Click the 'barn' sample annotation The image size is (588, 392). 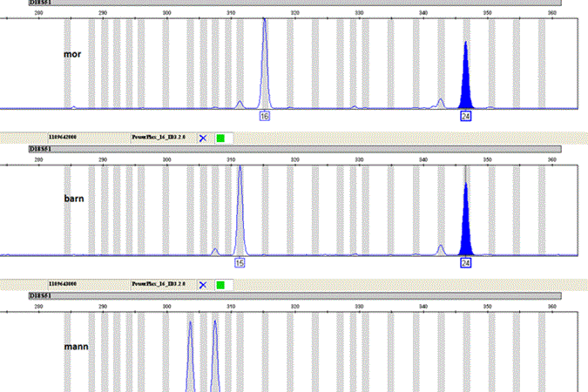74,199
